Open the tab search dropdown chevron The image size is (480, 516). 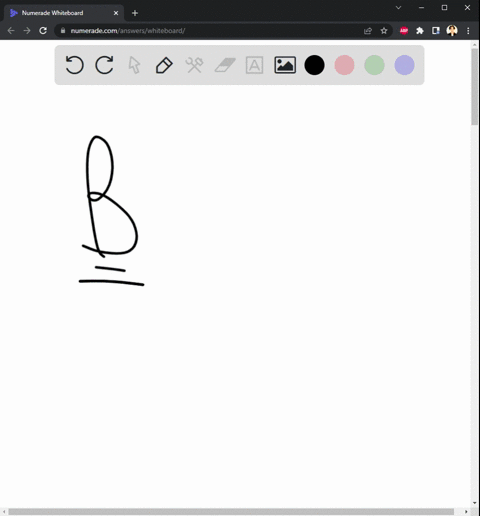(x=398, y=7)
